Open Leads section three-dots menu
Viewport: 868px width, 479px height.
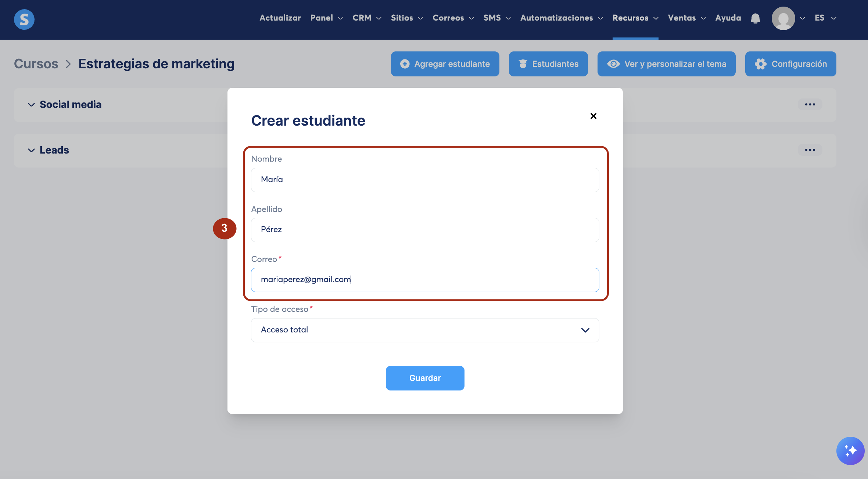click(810, 150)
